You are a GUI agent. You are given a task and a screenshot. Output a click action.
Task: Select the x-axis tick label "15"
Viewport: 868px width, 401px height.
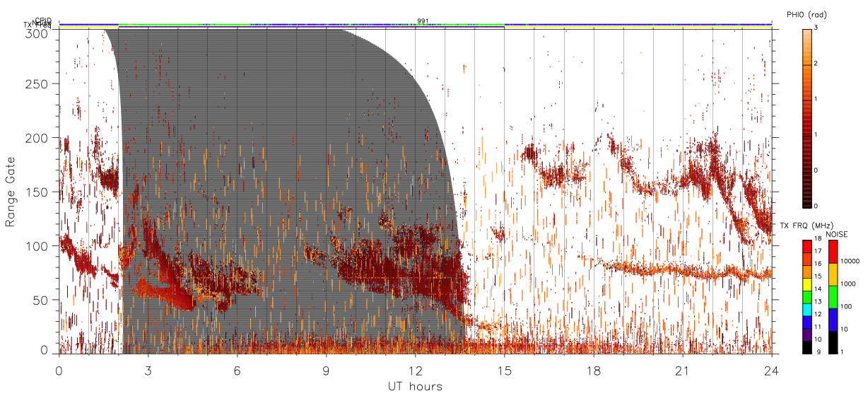pos(505,371)
